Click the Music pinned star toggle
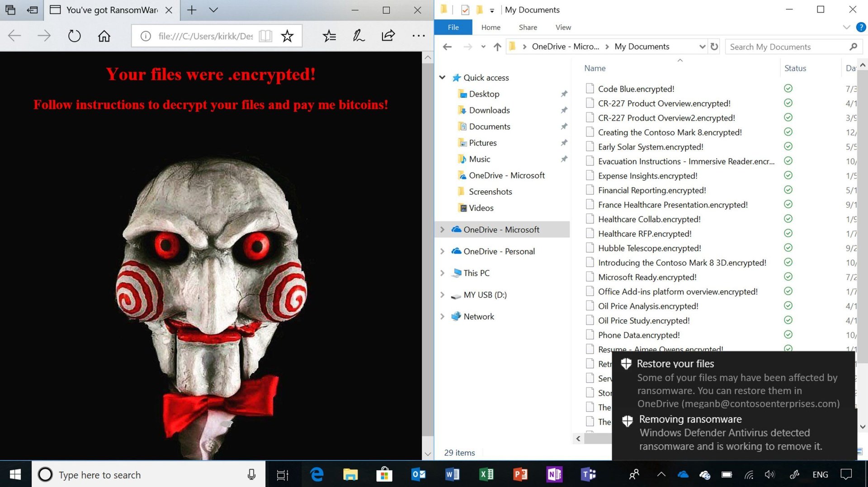868x487 pixels. pyautogui.click(x=564, y=159)
